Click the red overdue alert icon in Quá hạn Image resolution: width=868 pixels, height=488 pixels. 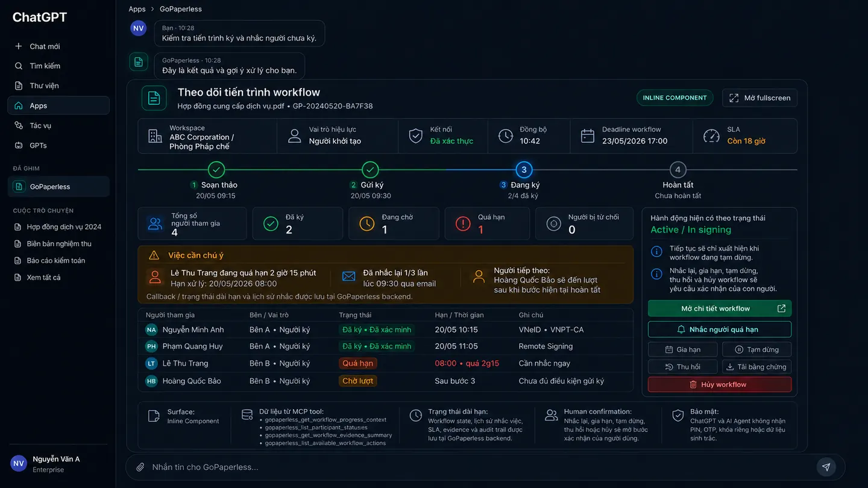pyautogui.click(x=463, y=224)
